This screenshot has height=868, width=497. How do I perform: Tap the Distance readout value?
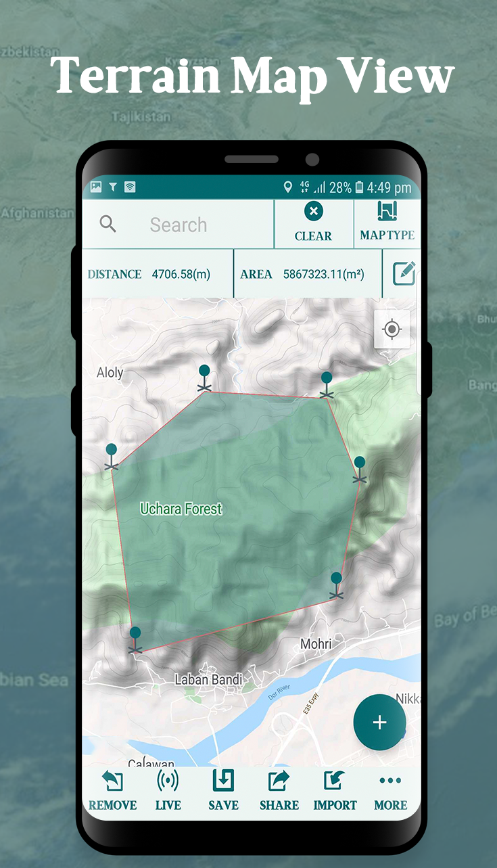tap(181, 274)
